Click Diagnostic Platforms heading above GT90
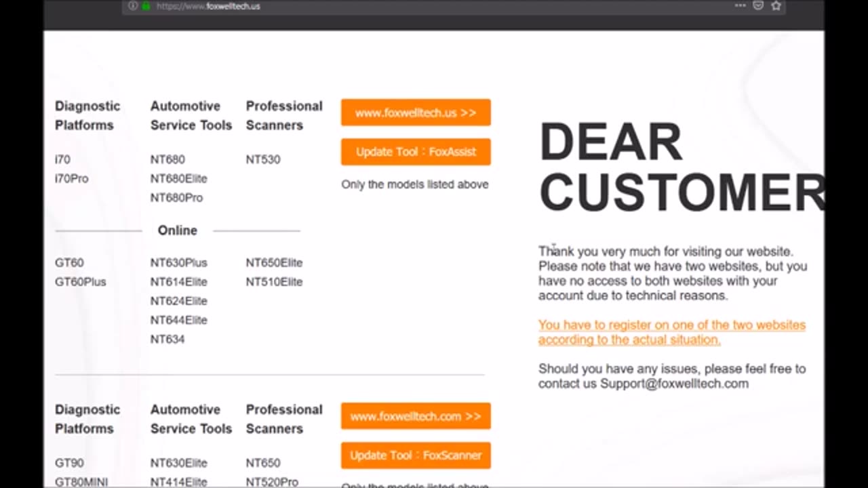This screenshot has height=488, width=868. [87, 419]
